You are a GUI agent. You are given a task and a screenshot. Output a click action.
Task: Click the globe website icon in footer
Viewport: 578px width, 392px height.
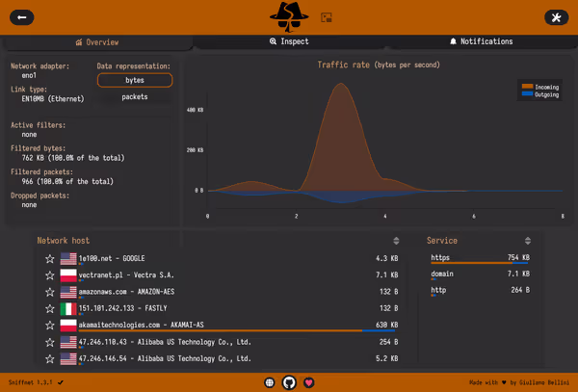270,382
